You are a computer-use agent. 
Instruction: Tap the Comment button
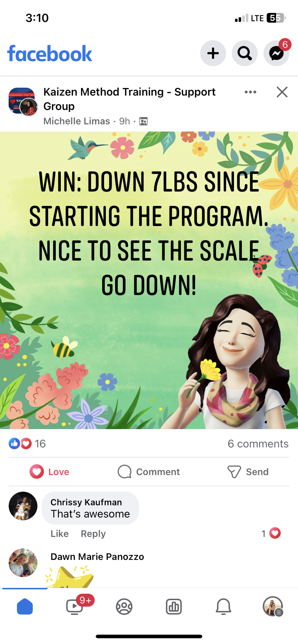tap(149, 472)
